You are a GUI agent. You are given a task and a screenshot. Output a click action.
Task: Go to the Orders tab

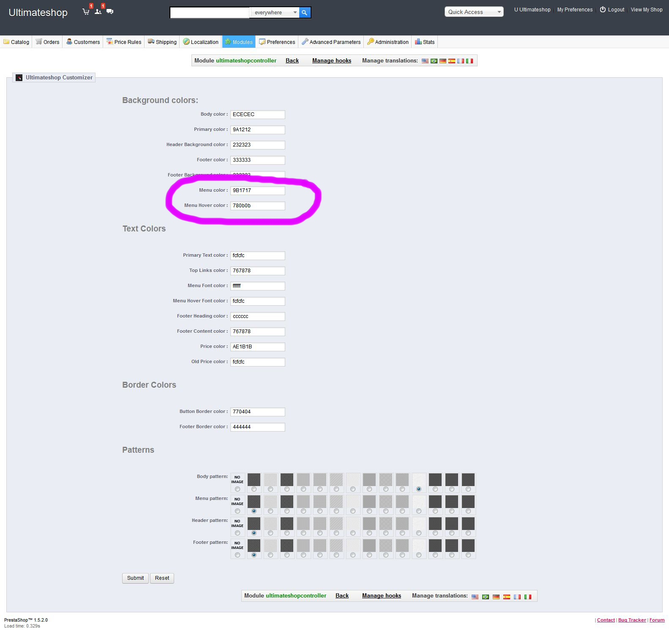(48, 42)
